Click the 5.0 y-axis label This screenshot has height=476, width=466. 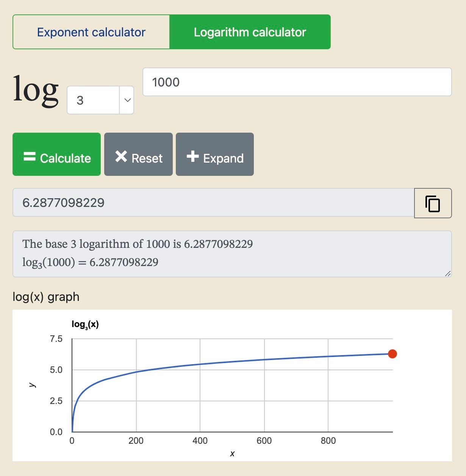pyautogui.click(x=56, y=370)
